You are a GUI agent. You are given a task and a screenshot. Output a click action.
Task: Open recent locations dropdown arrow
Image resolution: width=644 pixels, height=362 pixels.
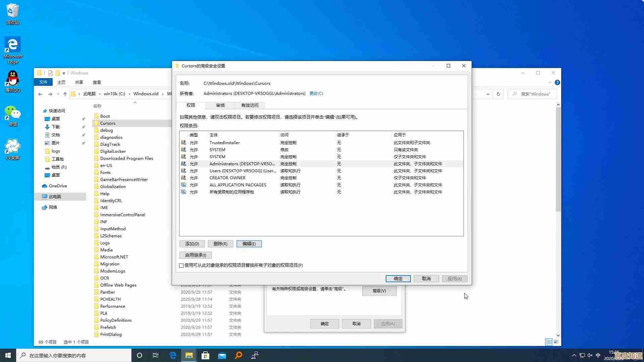click(58, 94)
